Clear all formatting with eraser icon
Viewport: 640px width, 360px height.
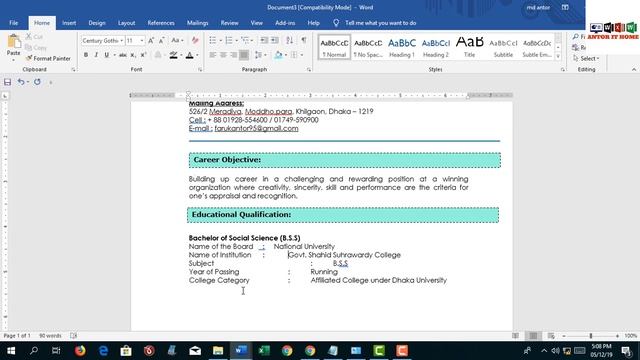point(195,40)
